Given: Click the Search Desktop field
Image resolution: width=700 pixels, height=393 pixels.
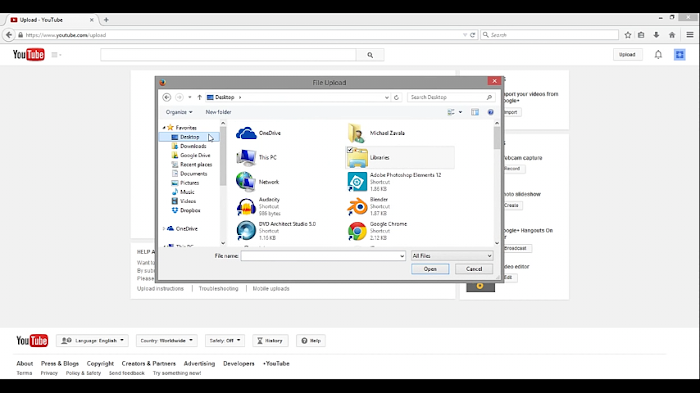Looking at the screenshot, I should 451,97.
